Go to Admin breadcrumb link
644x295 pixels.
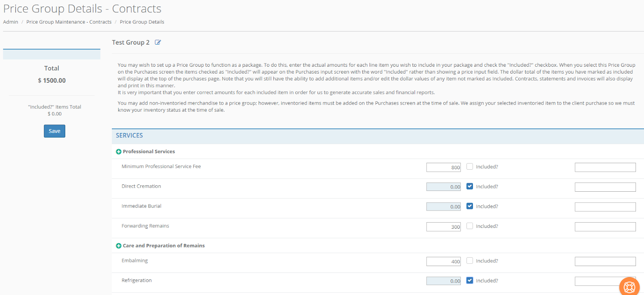tap(10, 22)
